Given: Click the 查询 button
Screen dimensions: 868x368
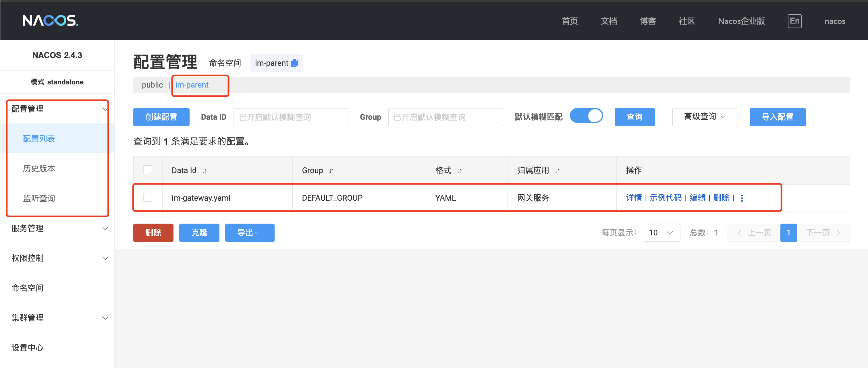Looking at the screenshot, I should [634, 117].
